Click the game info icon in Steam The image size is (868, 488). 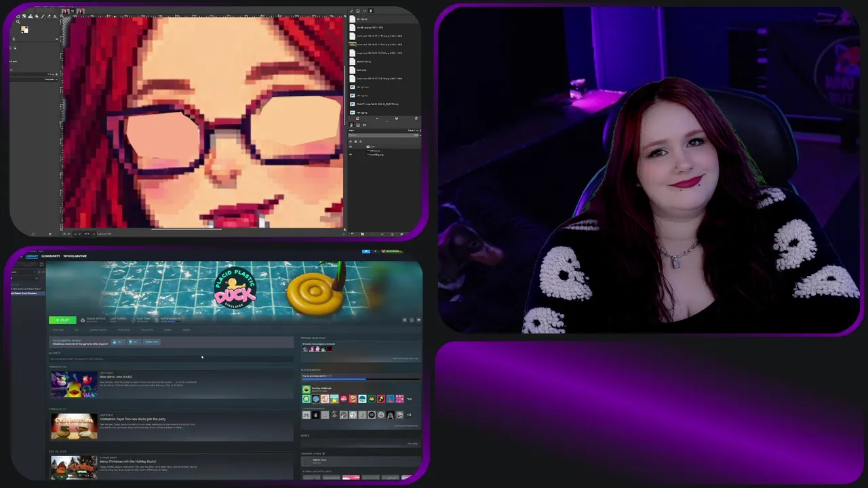tap(412, 320)
